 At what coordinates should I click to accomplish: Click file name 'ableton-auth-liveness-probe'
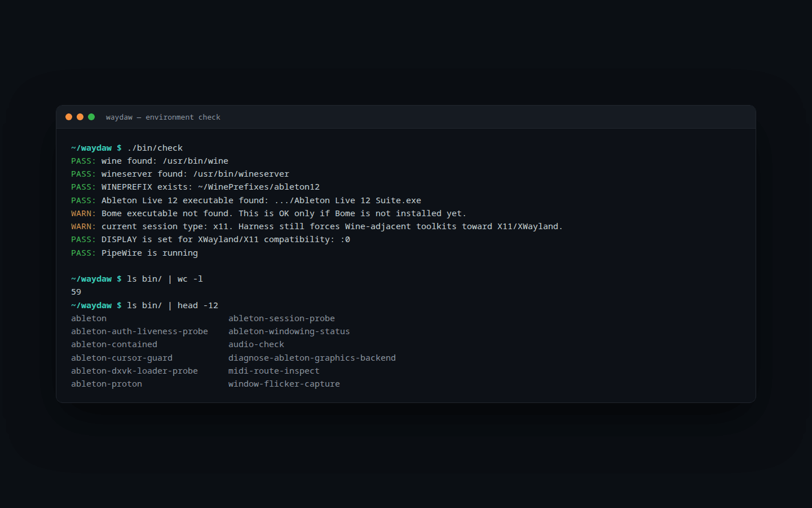pos(139,331)
